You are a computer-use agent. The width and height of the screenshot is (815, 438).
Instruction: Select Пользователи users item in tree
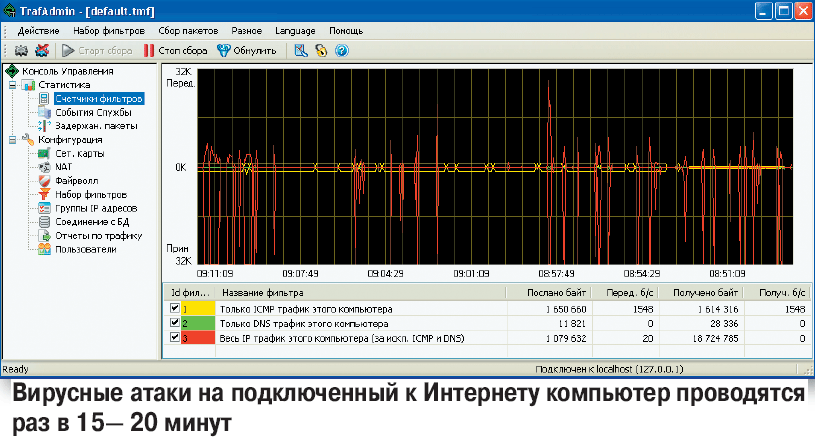(85, 249)
